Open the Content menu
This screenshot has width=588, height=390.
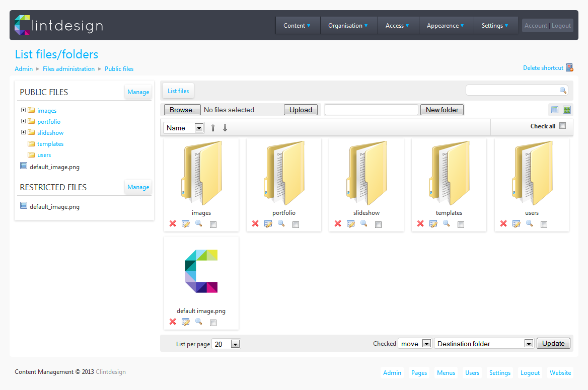tap(297, 26)
